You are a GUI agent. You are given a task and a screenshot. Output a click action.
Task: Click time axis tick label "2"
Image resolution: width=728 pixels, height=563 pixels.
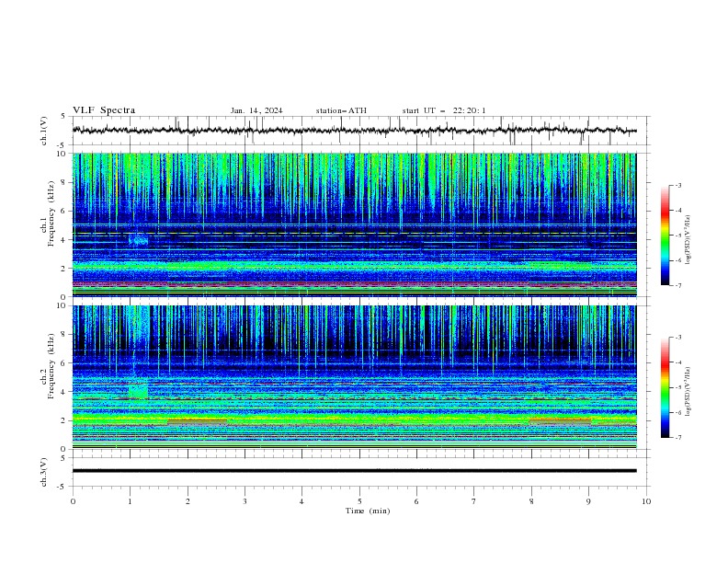click(x=188, y=501)
